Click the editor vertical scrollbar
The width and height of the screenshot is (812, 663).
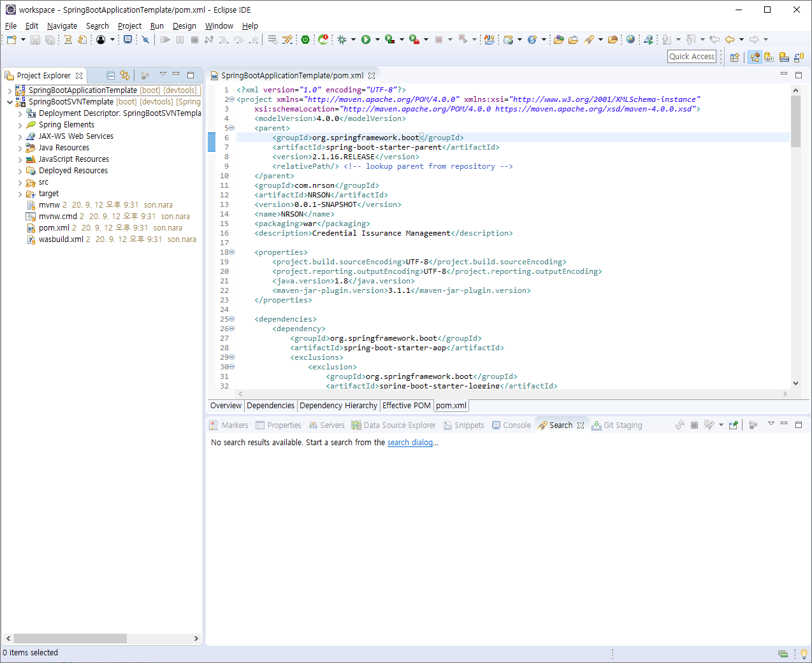(795, 120)
